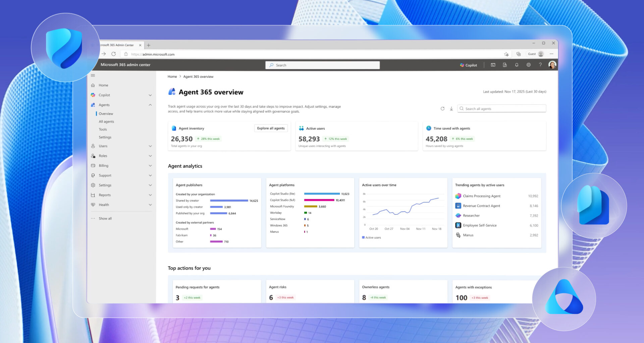Refresh the Agent 365 overview data

click(442, 109)
